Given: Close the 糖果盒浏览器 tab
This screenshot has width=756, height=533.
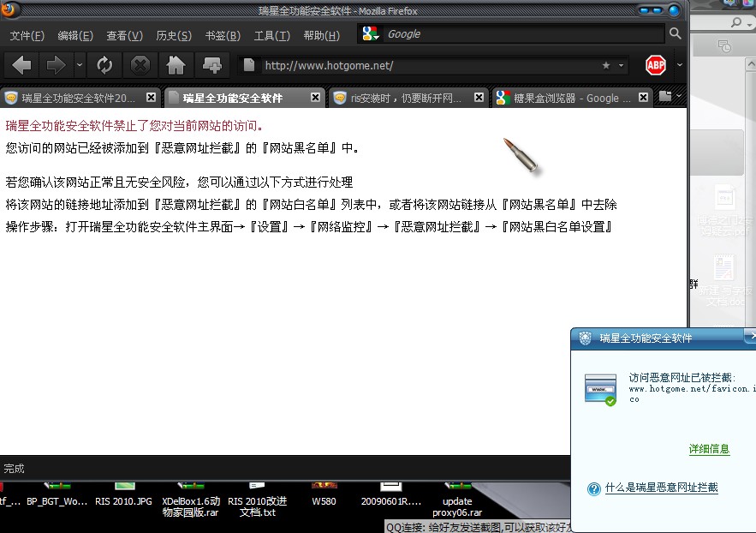Looking at the screenshot, I should tap(643, 98).
